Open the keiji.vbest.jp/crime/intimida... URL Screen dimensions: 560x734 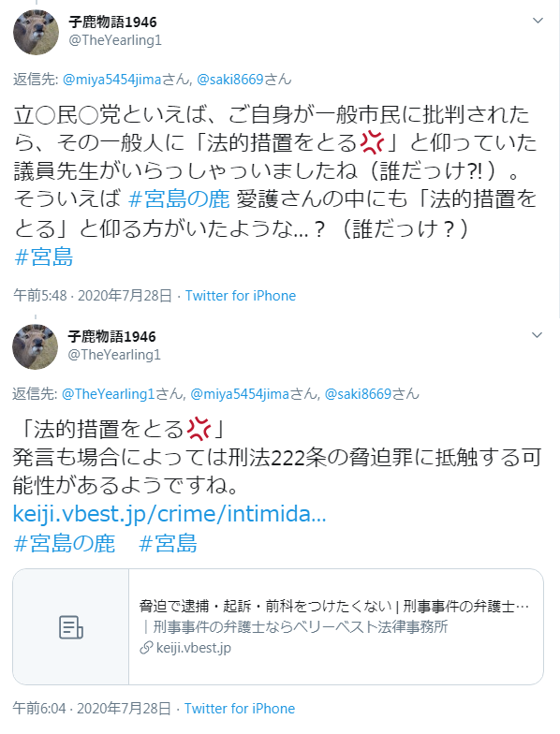coord(169,514)
